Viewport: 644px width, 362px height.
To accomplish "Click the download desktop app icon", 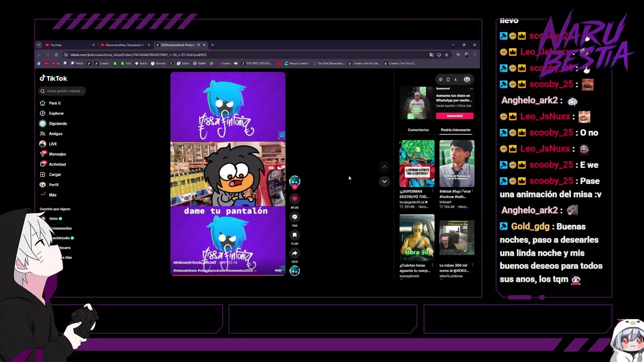I will tap(456, 79).
